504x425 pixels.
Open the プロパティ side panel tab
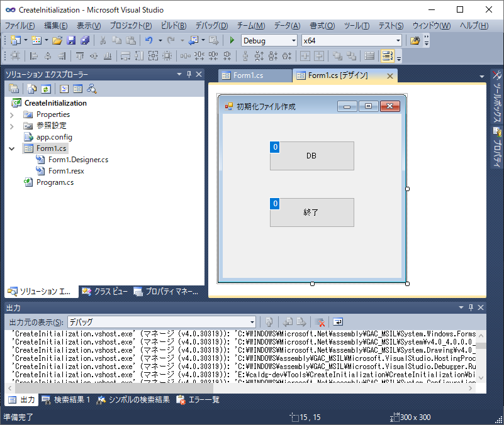click(497, 148)
